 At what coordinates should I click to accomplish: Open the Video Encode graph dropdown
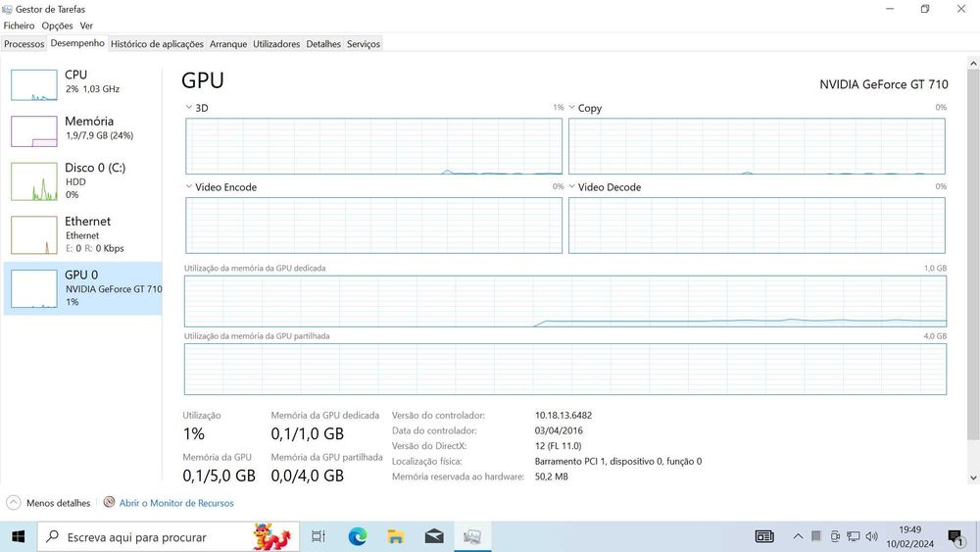pos(189,186)
